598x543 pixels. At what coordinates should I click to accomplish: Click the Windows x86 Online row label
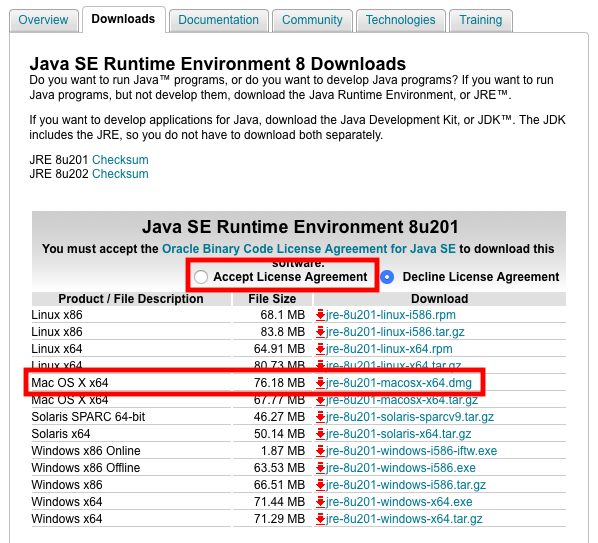(x=86, y=451)
